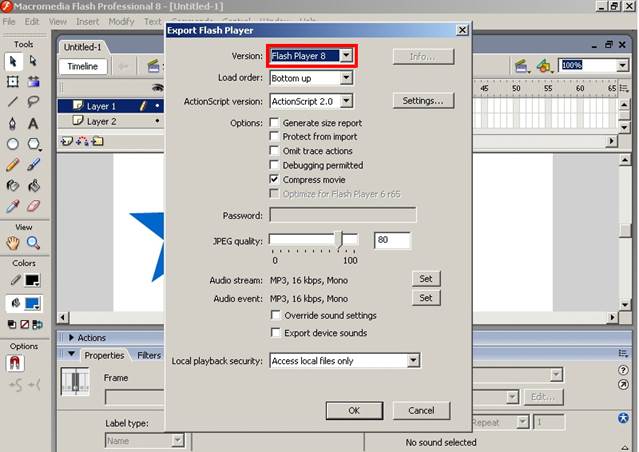Click the black and white default colors icon
Viewport: 639px width, 452px height.
click(x=12, y=324)
